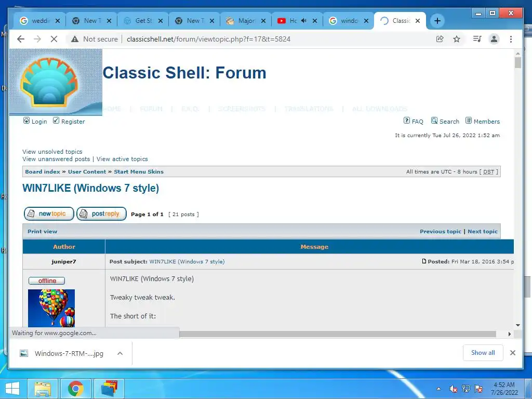Click the new topic button

(x=49, y=214)
